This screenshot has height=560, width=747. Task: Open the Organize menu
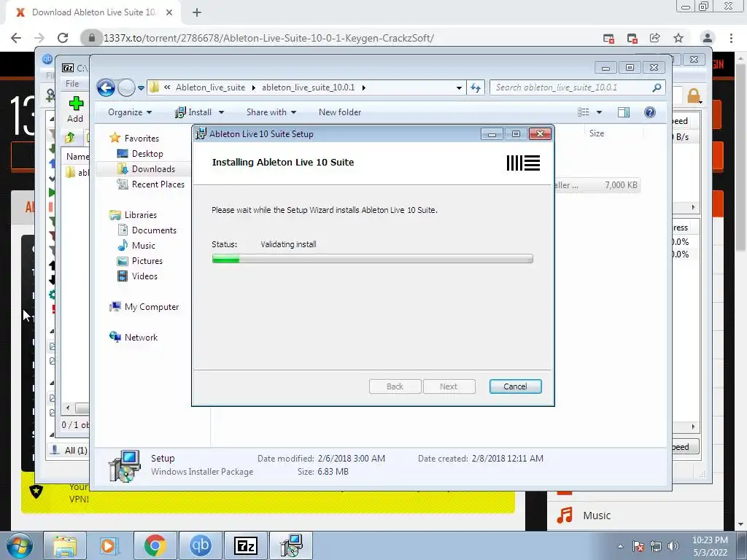130,112
